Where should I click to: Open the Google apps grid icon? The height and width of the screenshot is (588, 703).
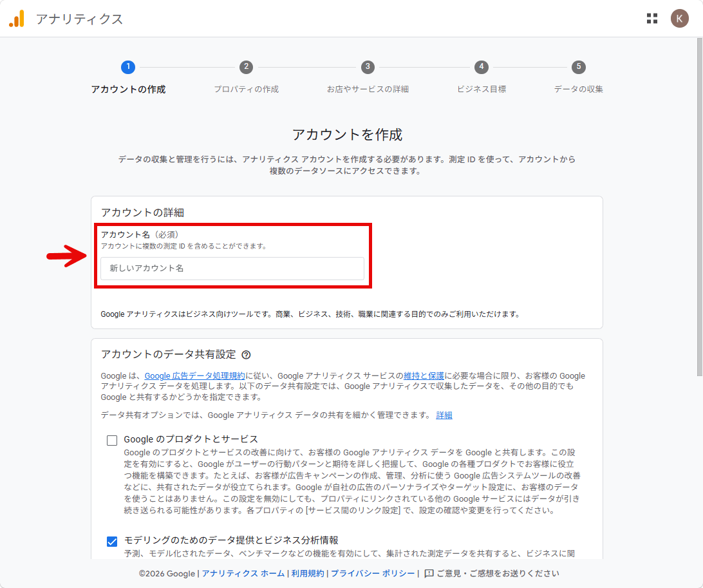(652, 19)
